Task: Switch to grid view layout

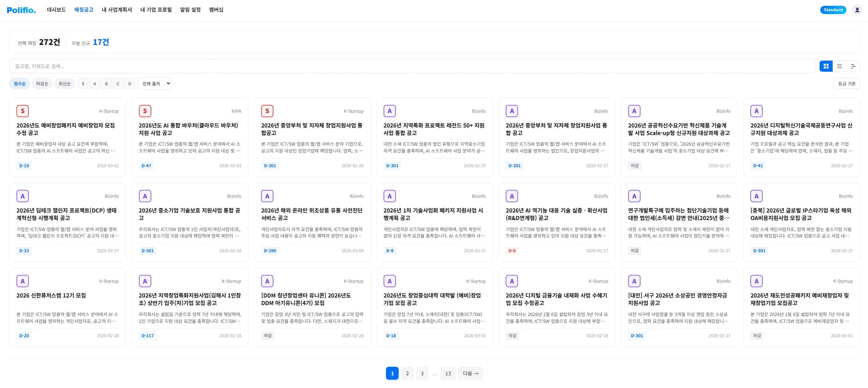Action: pos(826,66)
